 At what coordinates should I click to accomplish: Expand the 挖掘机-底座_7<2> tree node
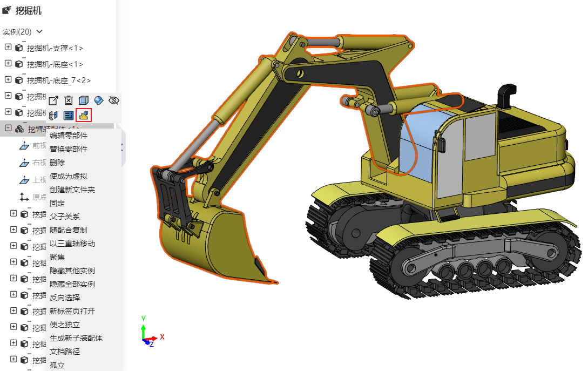click(x=8, y=80)
